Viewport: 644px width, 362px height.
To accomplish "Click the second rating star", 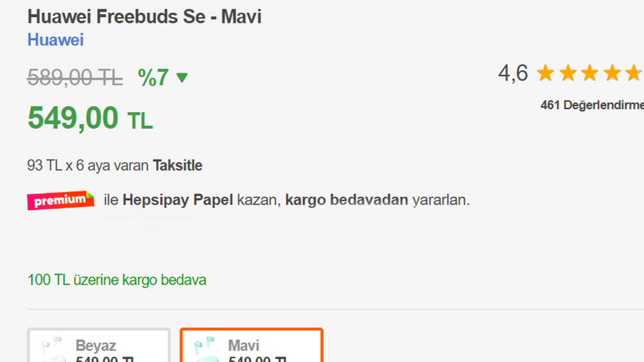I will (x=568, y=72).
